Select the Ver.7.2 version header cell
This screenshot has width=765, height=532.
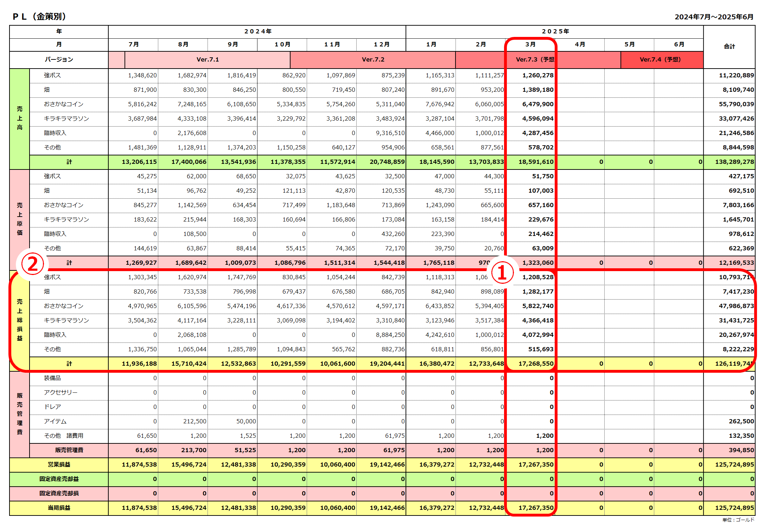[x=373, y=59]
